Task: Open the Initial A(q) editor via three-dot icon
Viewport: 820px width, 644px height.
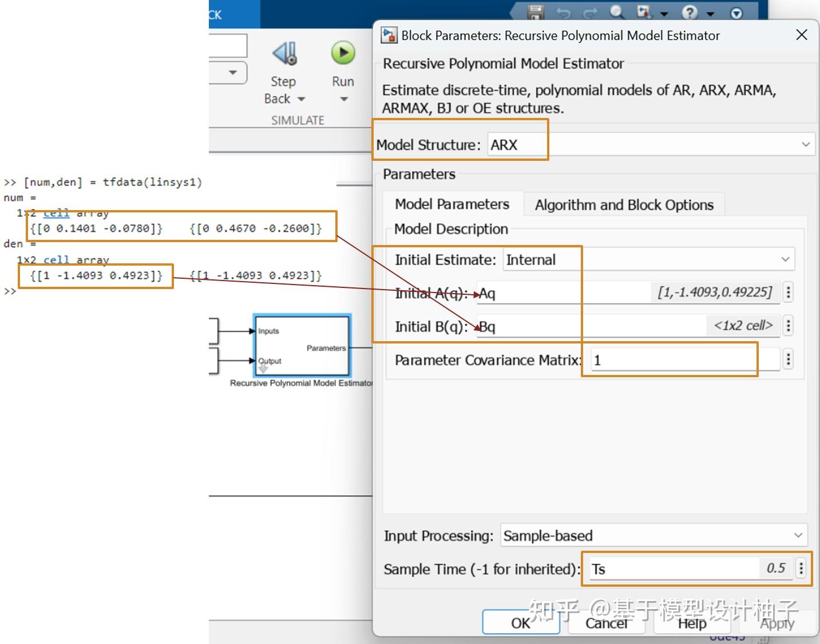Action: 788,292
